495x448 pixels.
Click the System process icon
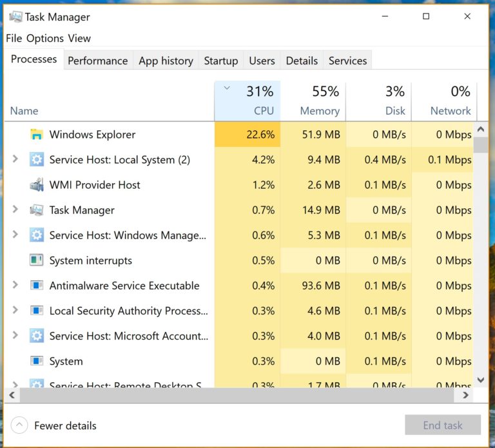pos(37,361)
